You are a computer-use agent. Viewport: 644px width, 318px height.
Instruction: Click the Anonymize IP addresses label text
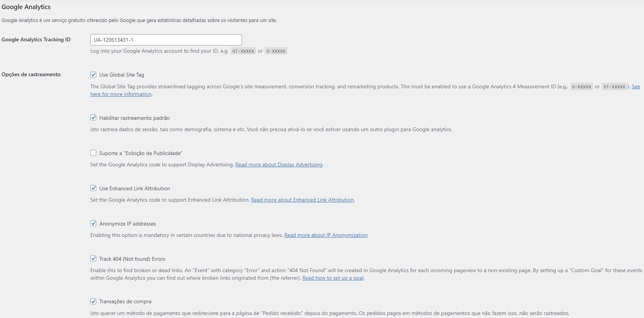[x=127, y=224]
